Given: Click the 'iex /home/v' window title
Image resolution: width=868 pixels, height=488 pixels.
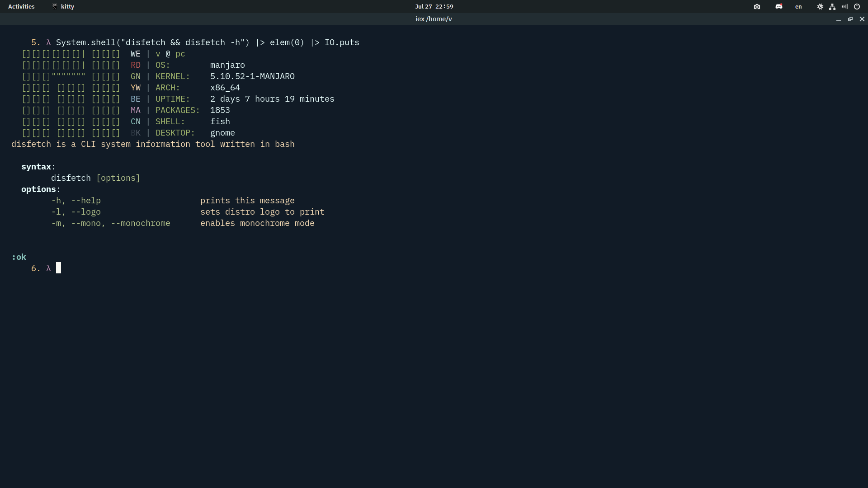Looking at the screenshot, I should point(434,19).
